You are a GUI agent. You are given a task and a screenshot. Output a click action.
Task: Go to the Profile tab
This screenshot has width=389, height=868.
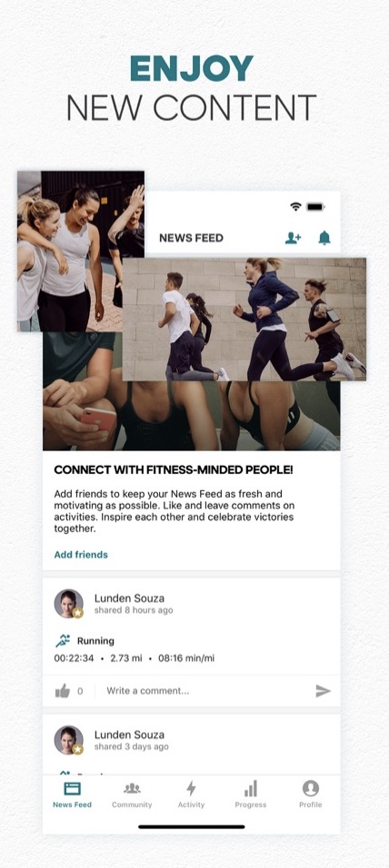click(x=310, y=795)
